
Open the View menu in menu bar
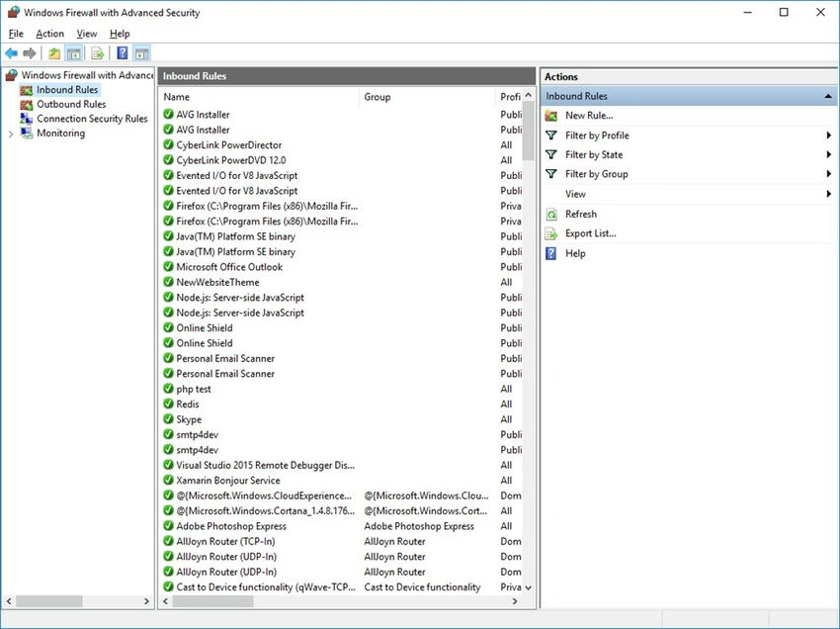pos(87,34)
